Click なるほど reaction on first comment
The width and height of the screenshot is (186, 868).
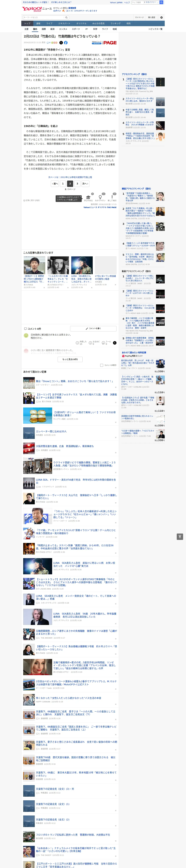(94, 343)
